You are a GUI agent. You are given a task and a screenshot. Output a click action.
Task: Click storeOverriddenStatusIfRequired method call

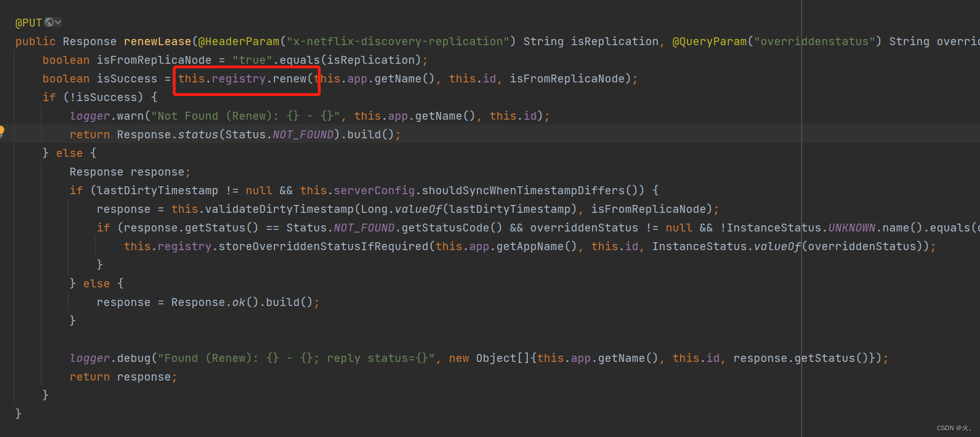[323, 246]
